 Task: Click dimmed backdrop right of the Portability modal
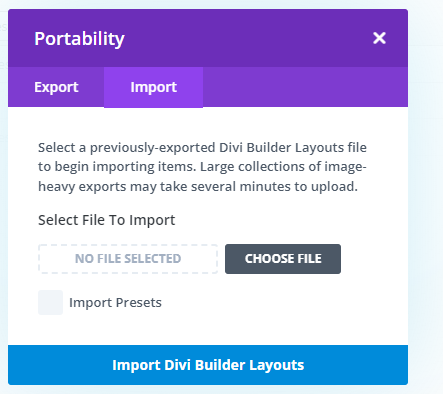(426, 200)
